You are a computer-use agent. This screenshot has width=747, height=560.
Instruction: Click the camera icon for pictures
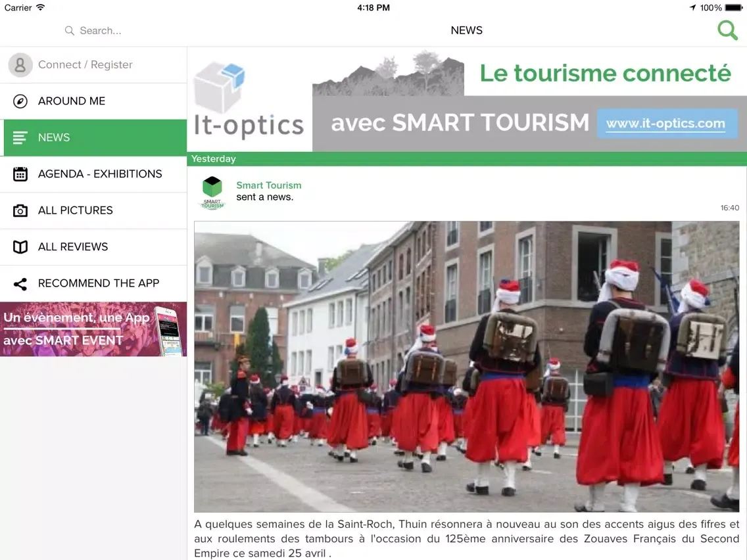[20, 210]
